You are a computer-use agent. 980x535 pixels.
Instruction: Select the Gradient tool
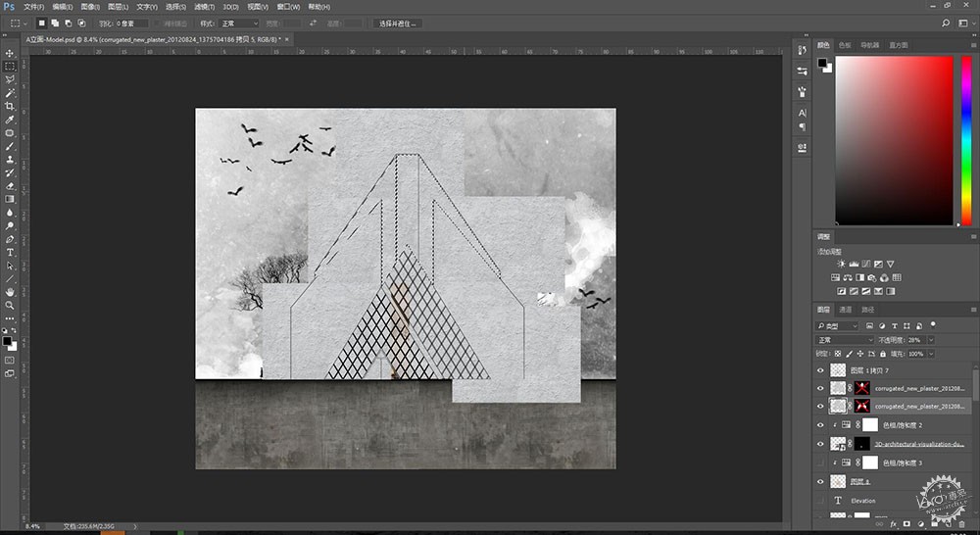(x=10, y=199)
